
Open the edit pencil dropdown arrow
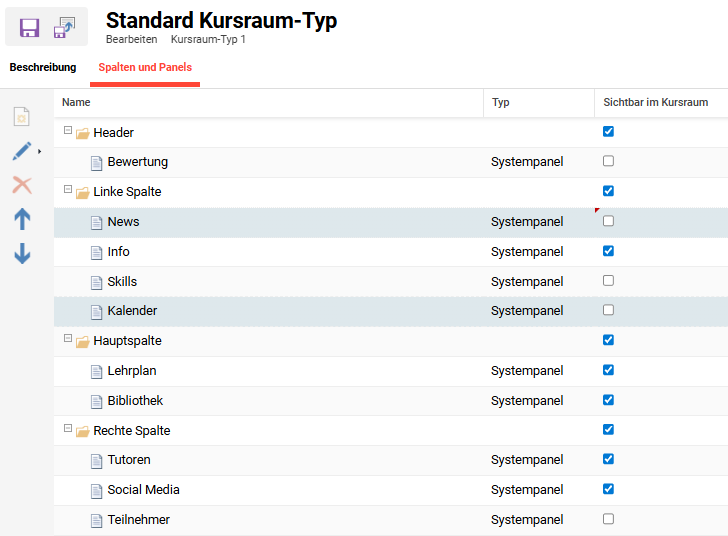coord(40,152)
